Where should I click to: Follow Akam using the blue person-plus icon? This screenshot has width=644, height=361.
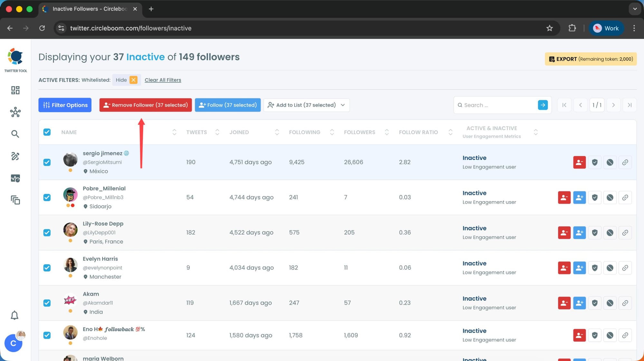click(x=579, y=303)
